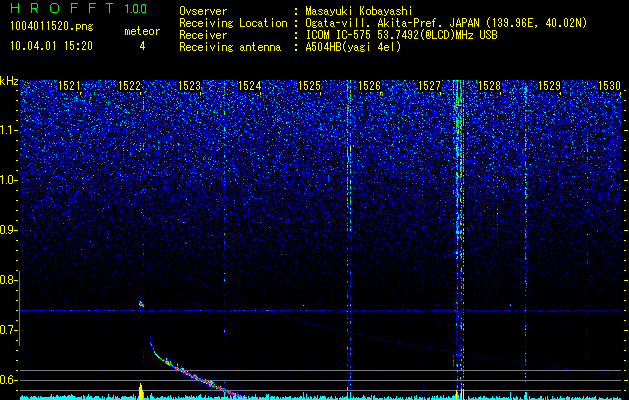Viewport: 629px width, 400px height.
Task: Select the 1526 time marker
Action: pyautogui.click(x=369, y=86)
